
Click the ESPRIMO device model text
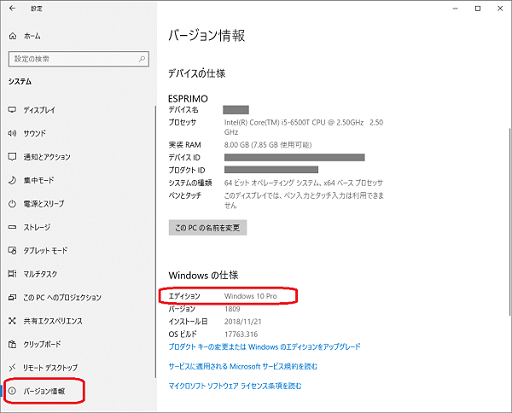coord(188,99)
